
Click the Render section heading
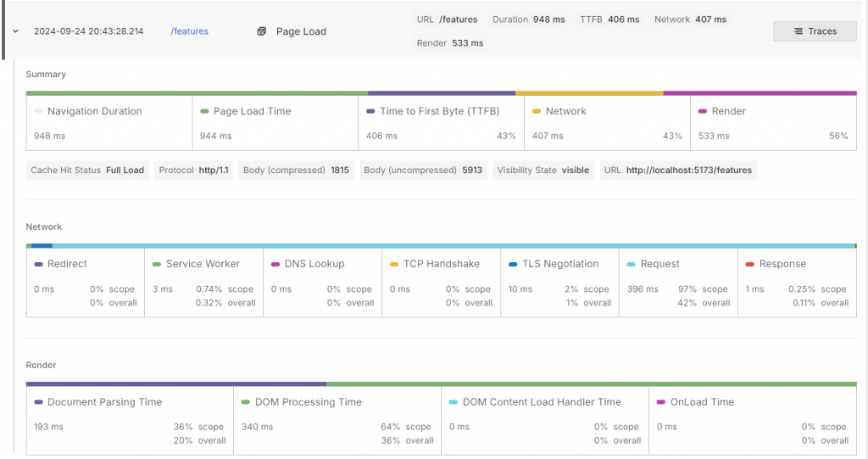(x=41, y=366)
